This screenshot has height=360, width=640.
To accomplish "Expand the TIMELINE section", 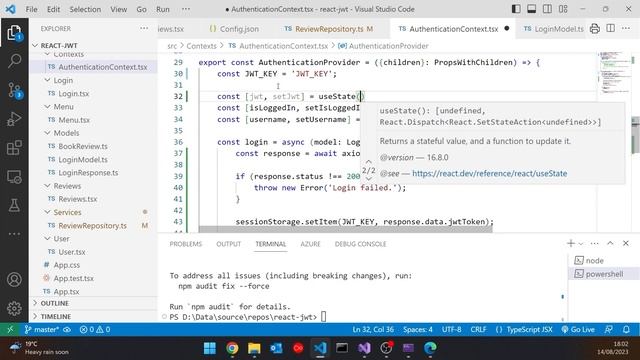I will click(93, 316).
